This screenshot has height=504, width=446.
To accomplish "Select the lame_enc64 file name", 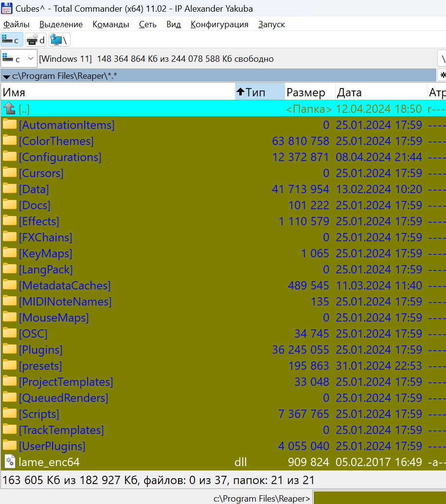I will 49,462.
